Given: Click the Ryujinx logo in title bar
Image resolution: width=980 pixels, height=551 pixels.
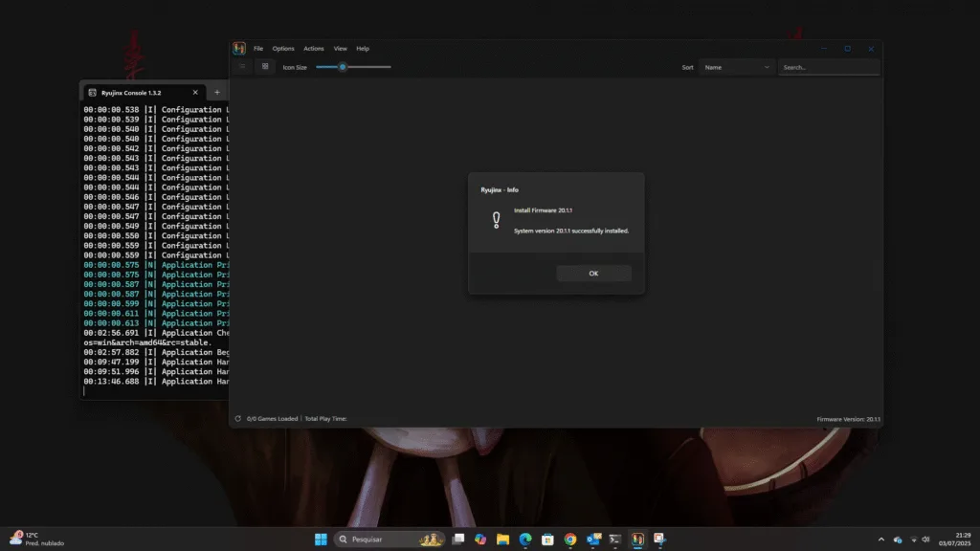Looking at the screenshot, I should point(239,48).
